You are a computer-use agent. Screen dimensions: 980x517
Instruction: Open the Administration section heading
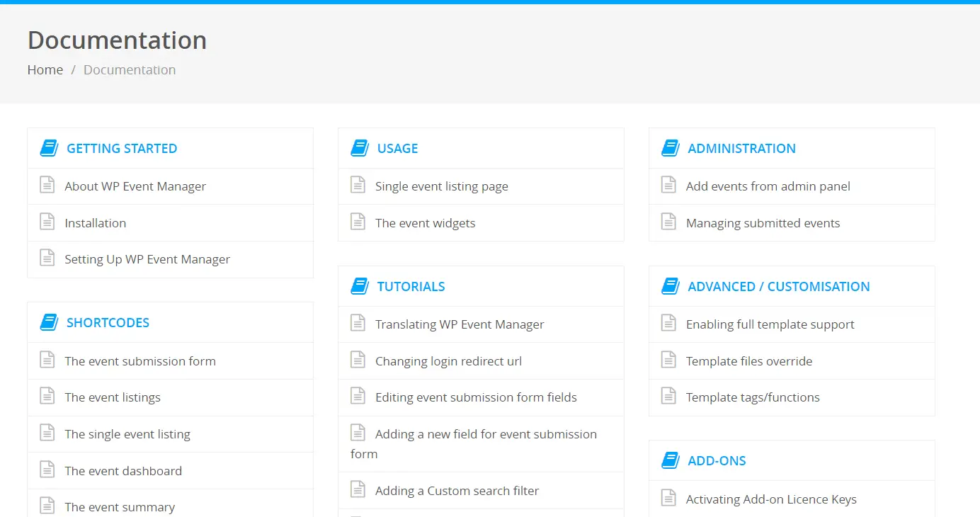[x=741, y=148]
